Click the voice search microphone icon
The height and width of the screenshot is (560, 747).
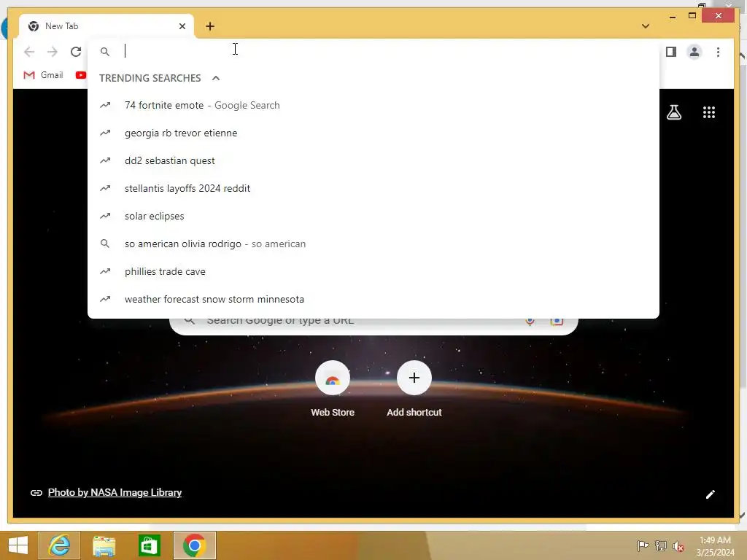tap(530, 322)
